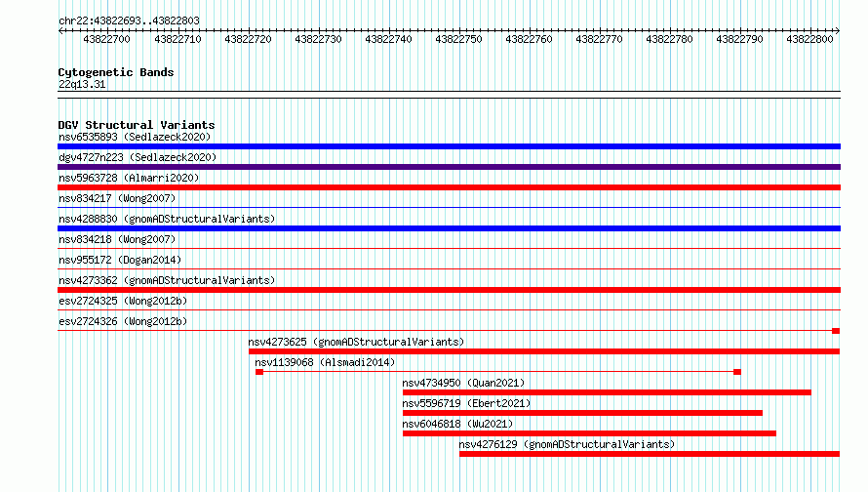Open the nsv4734950 (Quan2021) variant label
This screenshot has height=492, width=868.
pos(463,383)
